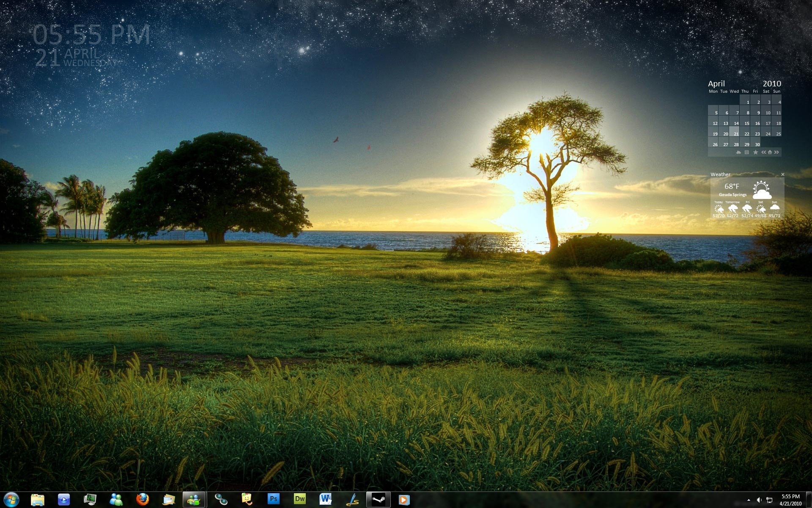Show hidden system tray icons arrow
The image size is (812, 508).
tap(749, 500)
